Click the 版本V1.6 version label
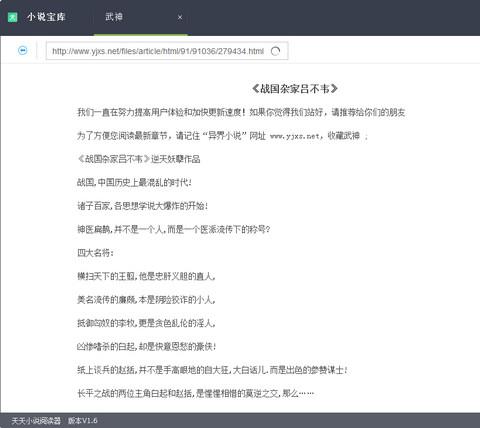The image size is (480, 428). (83, 421)
